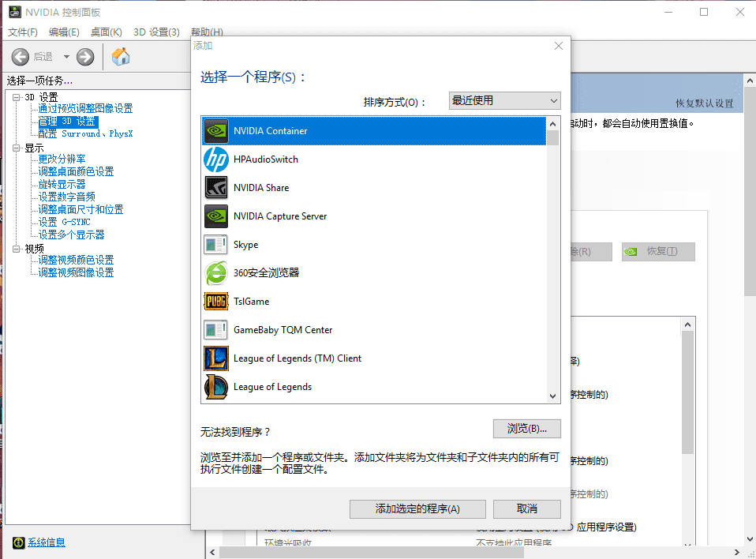Click the program list scroll down arrow
Image resolution: width=756 pixels, height=559 pixels.
[553, 396]
